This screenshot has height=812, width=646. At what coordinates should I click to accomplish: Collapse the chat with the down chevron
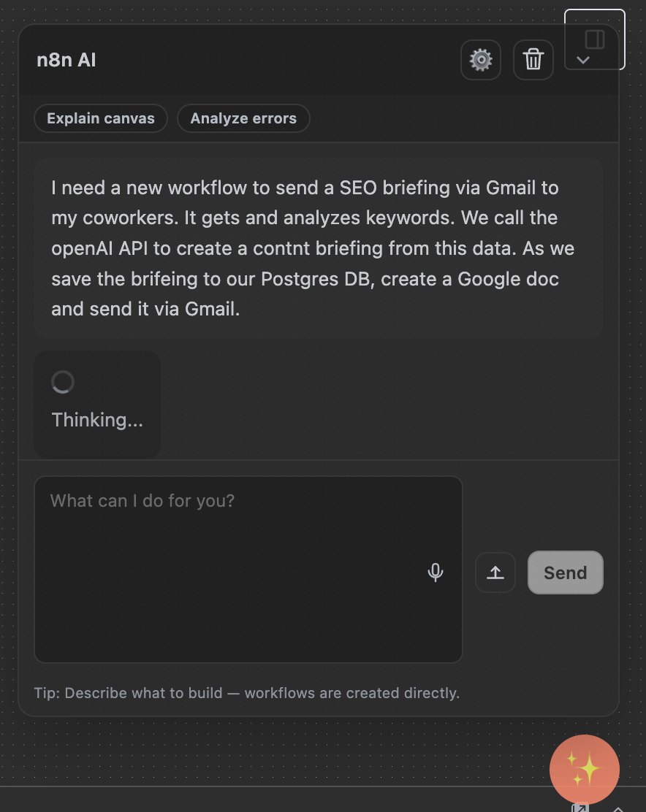[583, 60]
